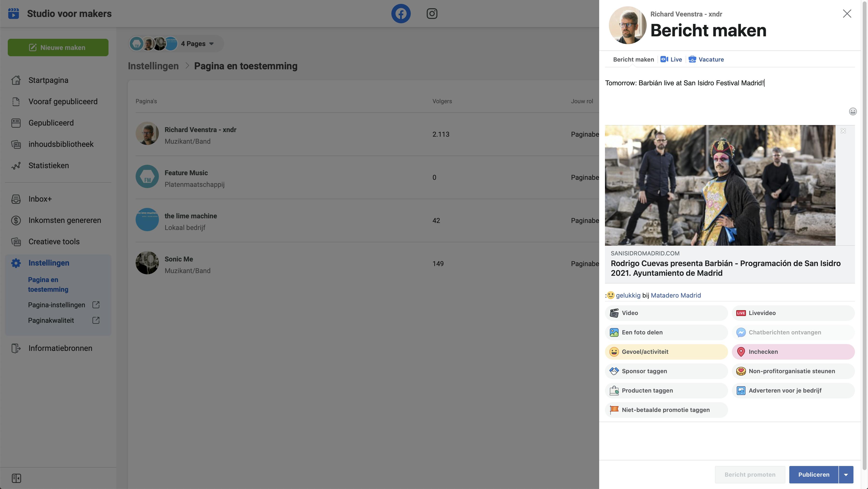The height and width of the screenshot is (489, 868).
Task: Open Statistieken in the sidebar
Action: (48, 166)
